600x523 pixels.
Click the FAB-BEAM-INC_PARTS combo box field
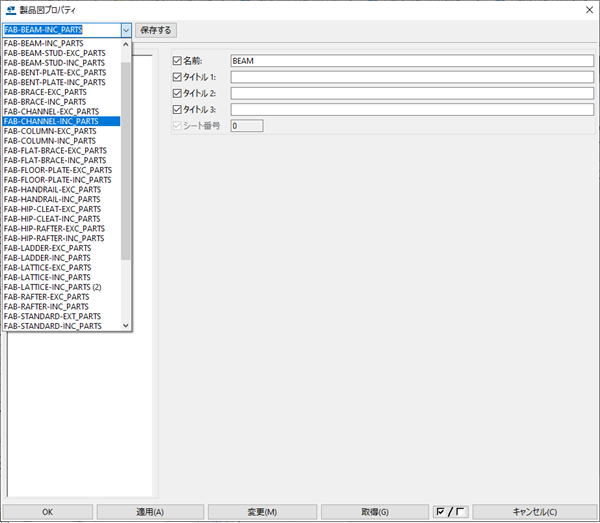pyautogui.click(x=62, y=30)
